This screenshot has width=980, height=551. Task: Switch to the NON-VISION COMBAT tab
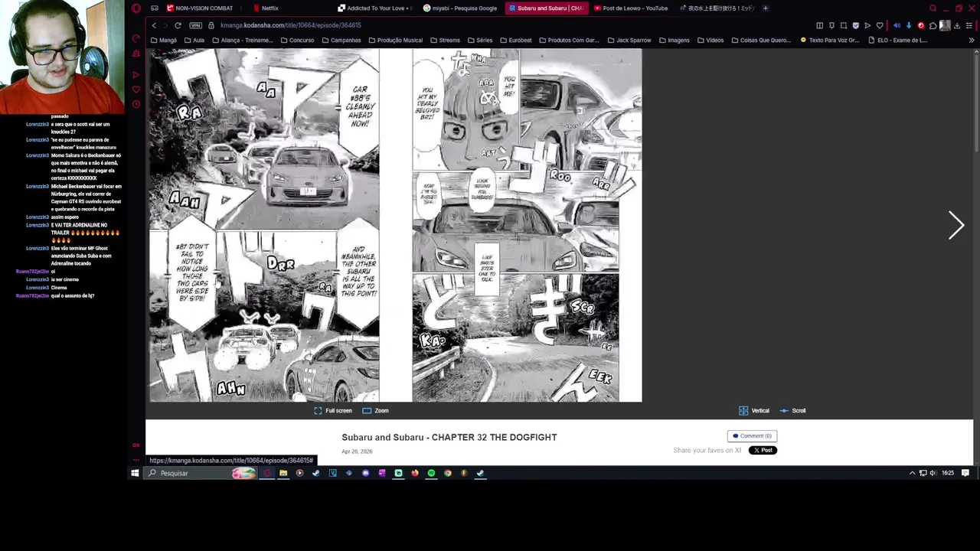click(x=199, y=8)
